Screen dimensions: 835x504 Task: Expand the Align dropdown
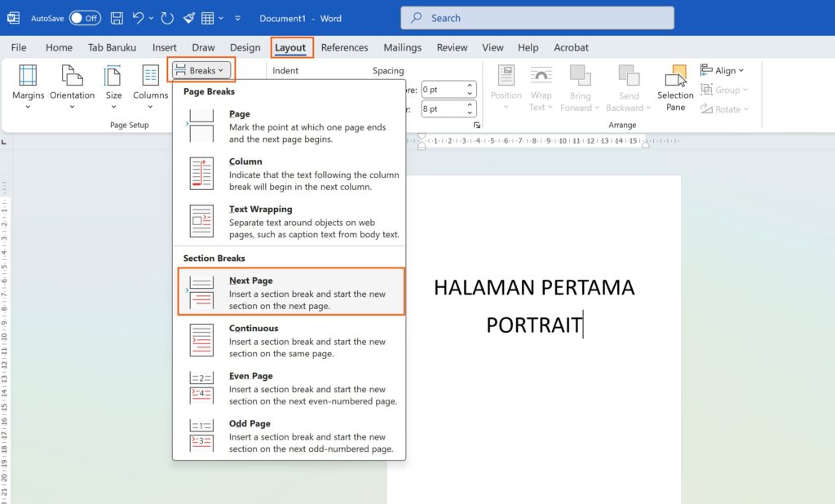coord(723,70)
